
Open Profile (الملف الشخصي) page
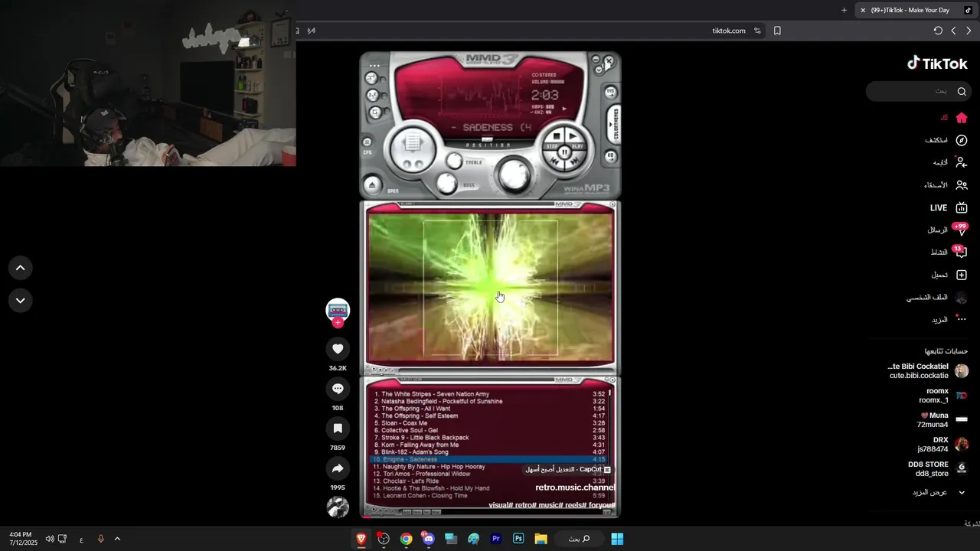937,298
